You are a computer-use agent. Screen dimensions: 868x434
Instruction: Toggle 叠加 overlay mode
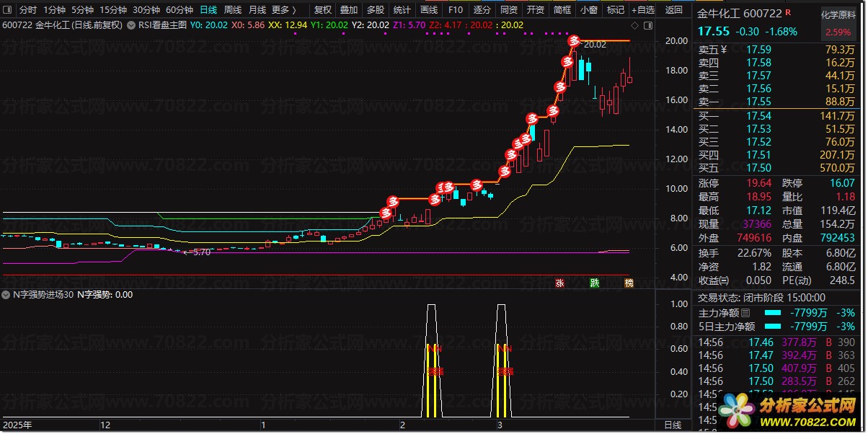[348, 10]
